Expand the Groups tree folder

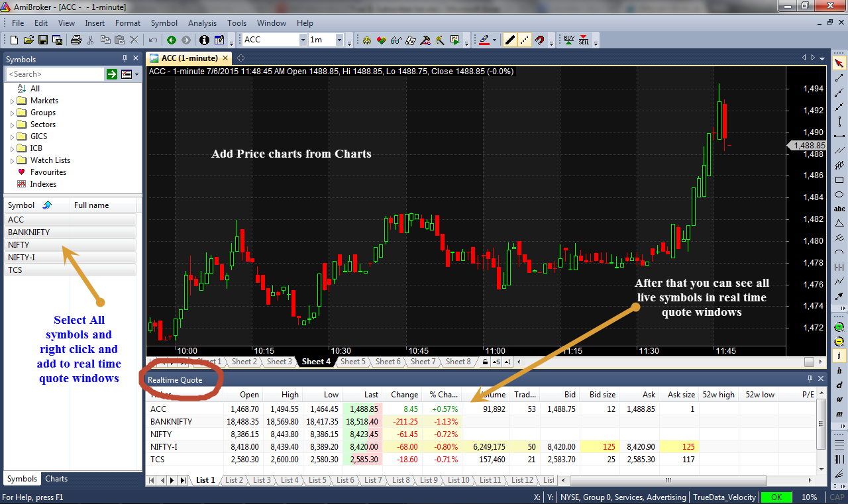(x=12, y=113)
